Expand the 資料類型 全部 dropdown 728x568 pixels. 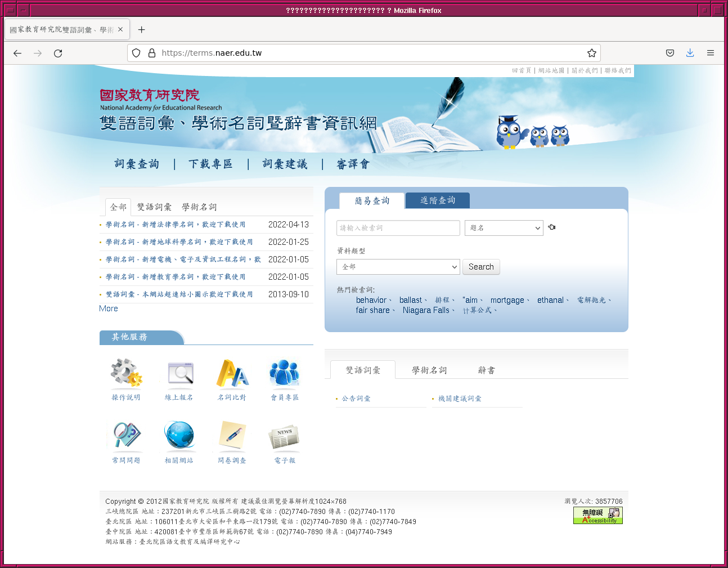[398, 267]
